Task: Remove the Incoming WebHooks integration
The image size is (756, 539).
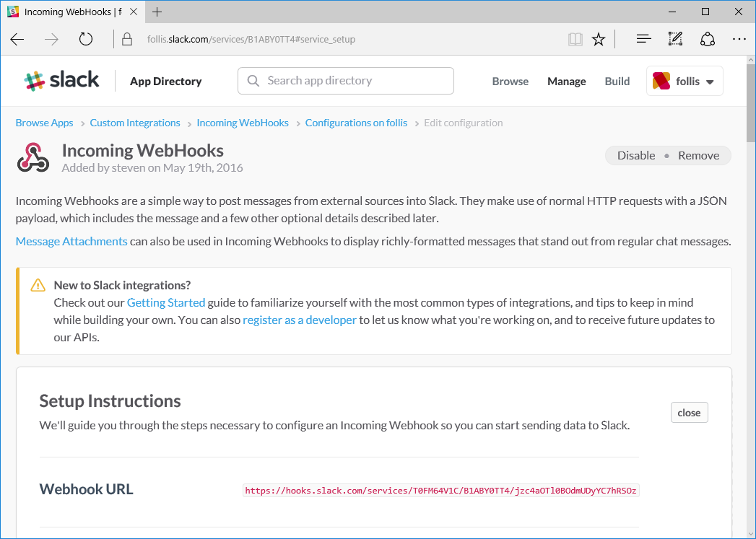Action: coord(699,156)
